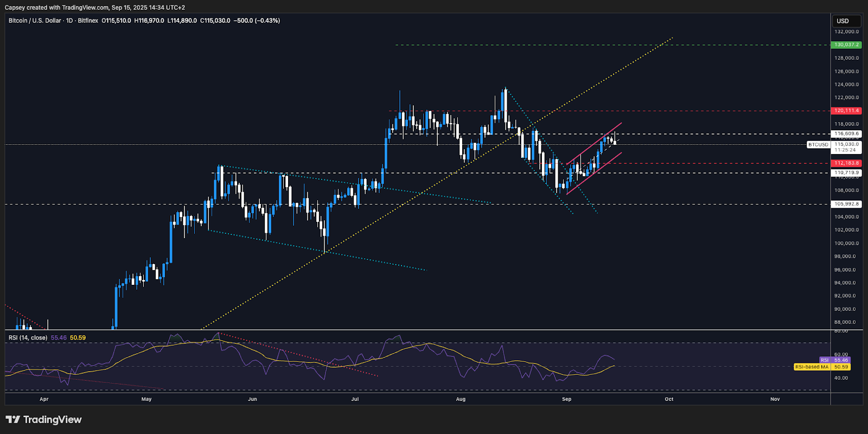The width and height of the screenshot is (868, 434).
Task: Click the TradingView logo icon
Action: pyautogui.click(x=12, y=419)
